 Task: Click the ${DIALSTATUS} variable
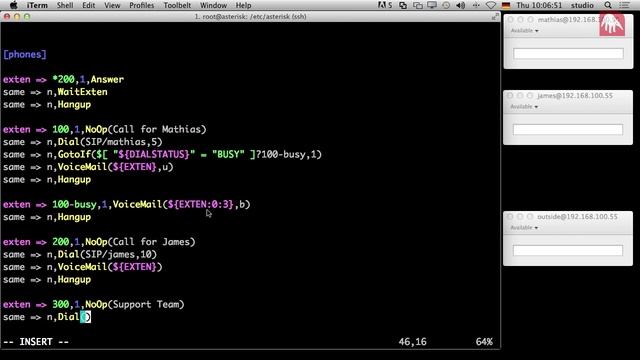click(x=154, y=154)
